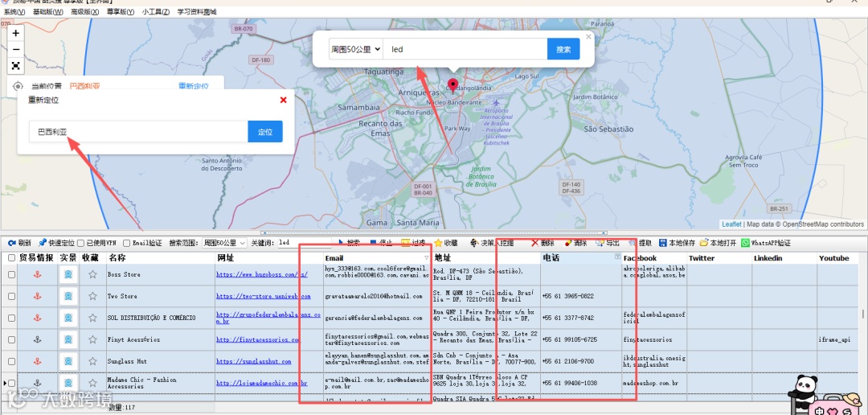Viewport: 868px width, 415px height.
Task: Open the hugoboss.com website link
Action: pos(262,274)
